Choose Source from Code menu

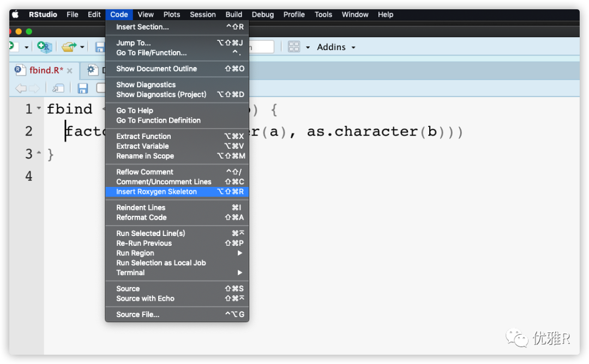(x=177, y=289)
